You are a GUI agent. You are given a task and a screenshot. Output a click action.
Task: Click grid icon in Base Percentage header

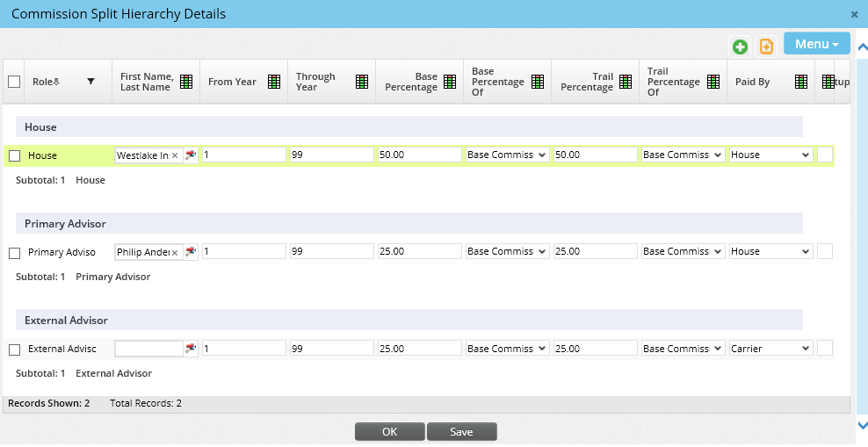click(450, 82)
